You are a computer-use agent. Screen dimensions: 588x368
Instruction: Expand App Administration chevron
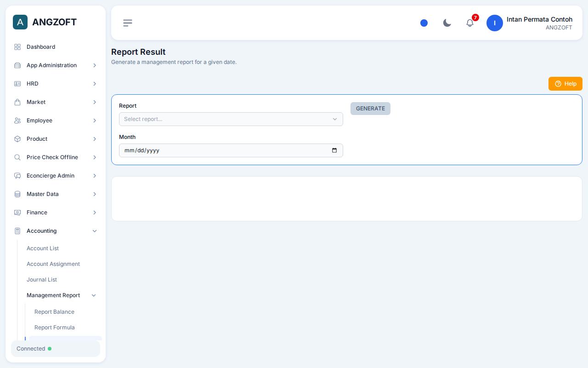point(95,65)
